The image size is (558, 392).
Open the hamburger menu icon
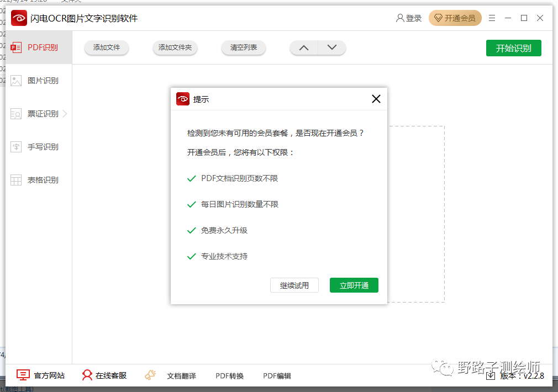coord(492,18)
